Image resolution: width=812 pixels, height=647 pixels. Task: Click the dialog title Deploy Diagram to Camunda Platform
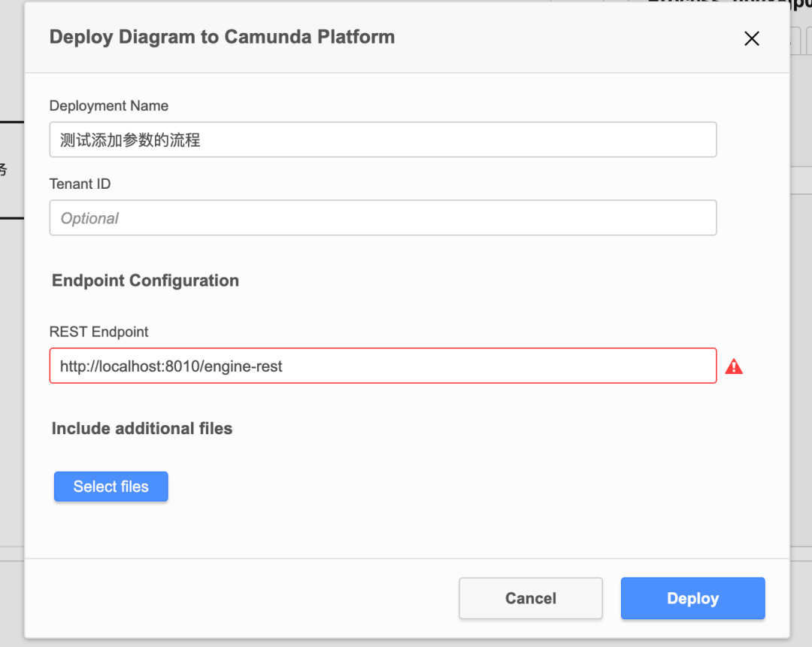pyautogui.click(x=221, y=37)
